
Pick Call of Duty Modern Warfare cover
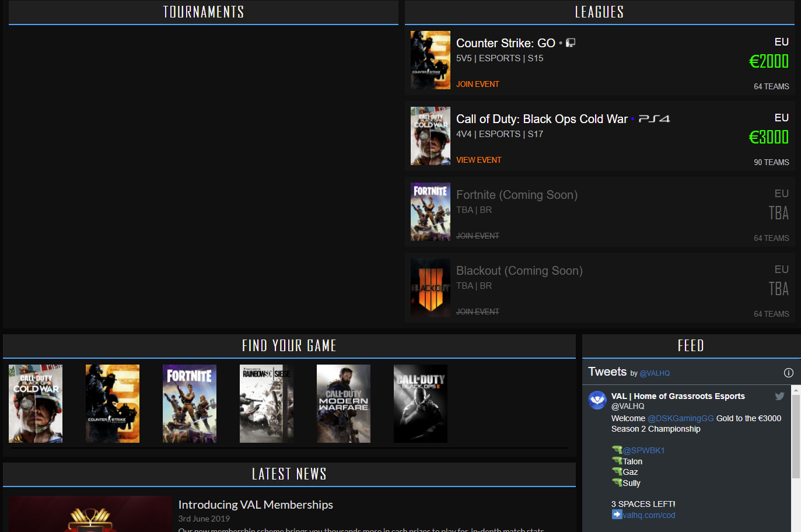344,404
